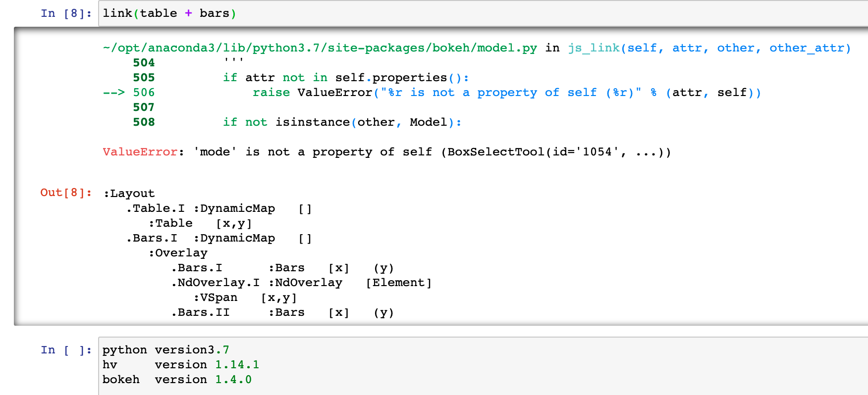Click the "hv version 1.14.1" line
This screenshot has width=868, height=395.
coord(181,365)
